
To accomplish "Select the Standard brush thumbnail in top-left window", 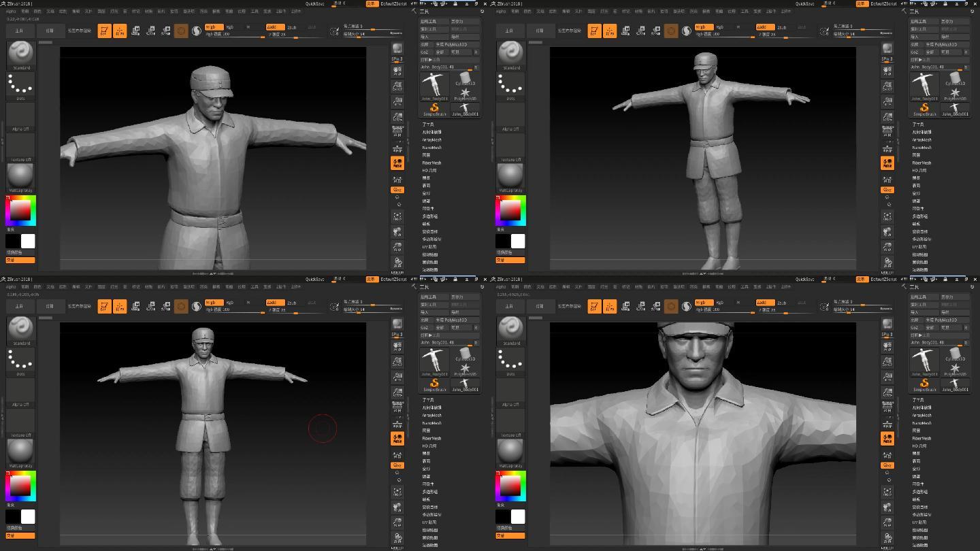I will (20, 54).
